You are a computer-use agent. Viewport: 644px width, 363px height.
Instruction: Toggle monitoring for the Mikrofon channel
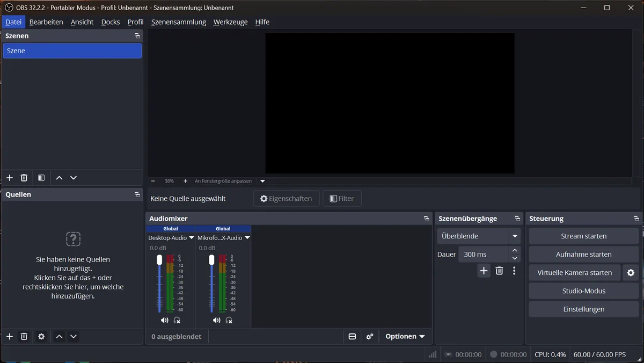point(229,320)
